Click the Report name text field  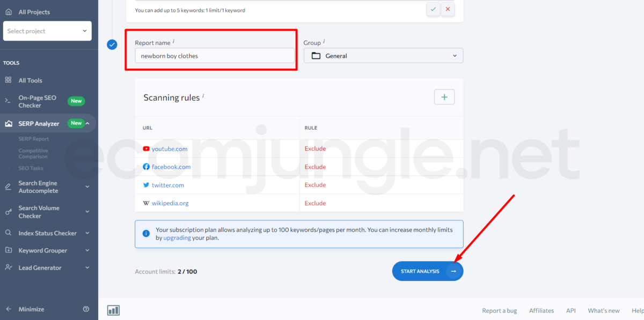click(214, 56)
